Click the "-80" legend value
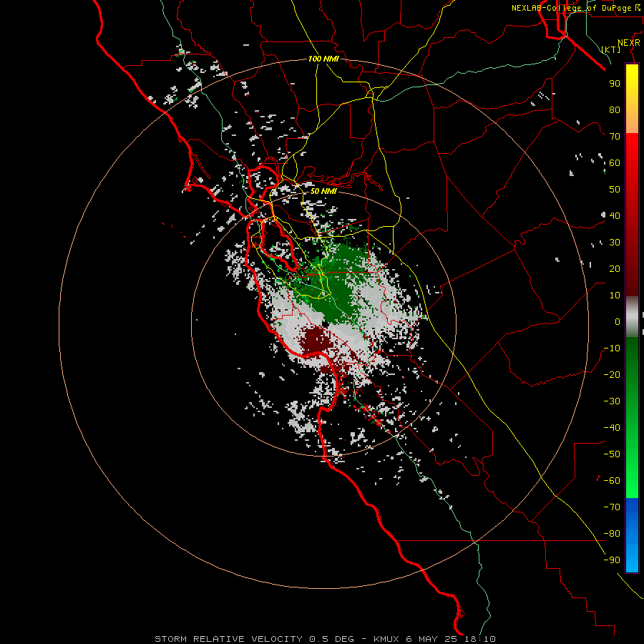 [x=612, y=534]
